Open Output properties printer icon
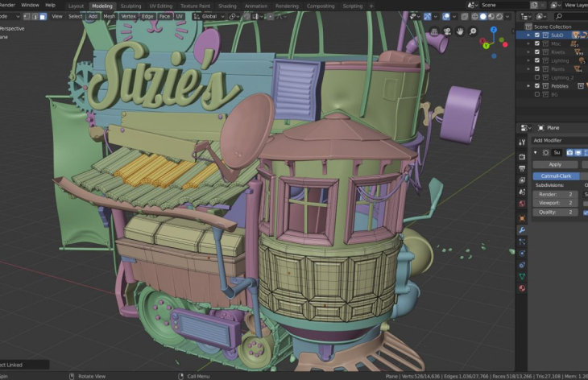The image size is (588, 380). [x=522, y=168]
